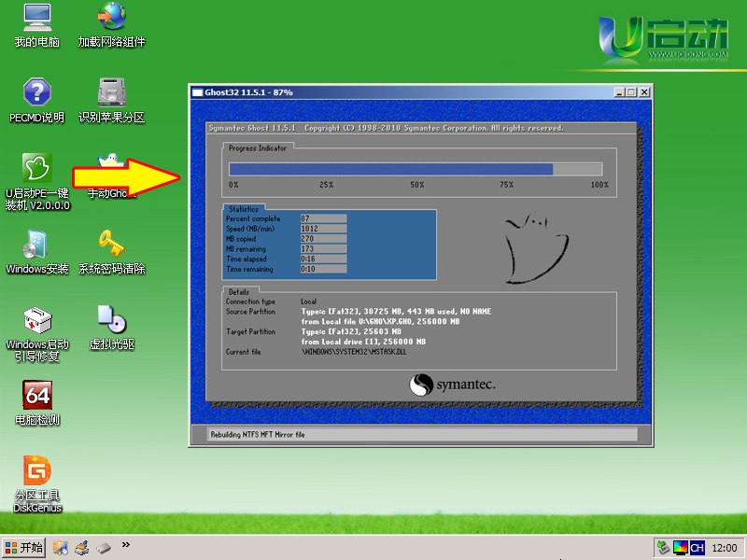Click the second quick launch taskbar icon
The height and width of the screenshot is (560, 747).
[82, 548]
